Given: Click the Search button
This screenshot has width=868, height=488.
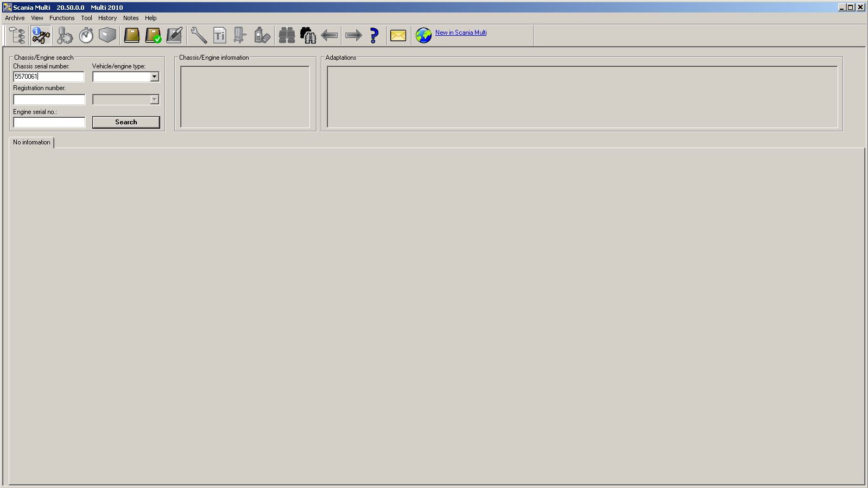Looking at the screenshot, I should (x=126, y=122).
